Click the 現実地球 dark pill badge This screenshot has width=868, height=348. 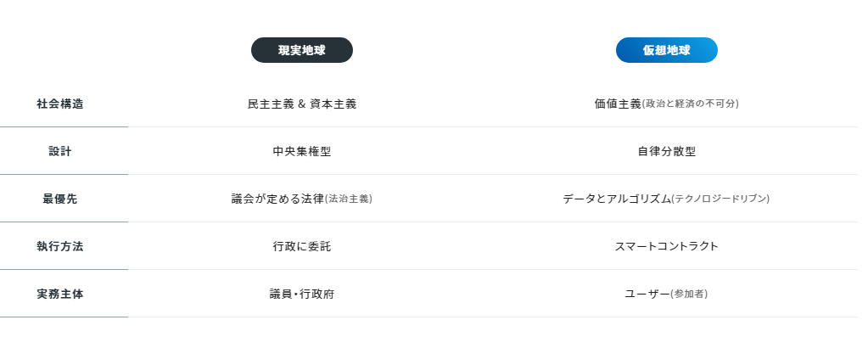click(x=301, y=50)
